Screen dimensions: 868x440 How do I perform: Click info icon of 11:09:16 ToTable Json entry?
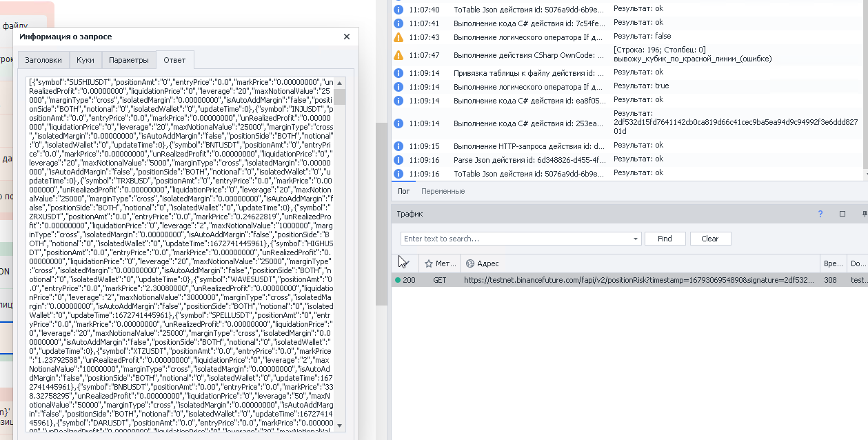click(398, 174)
